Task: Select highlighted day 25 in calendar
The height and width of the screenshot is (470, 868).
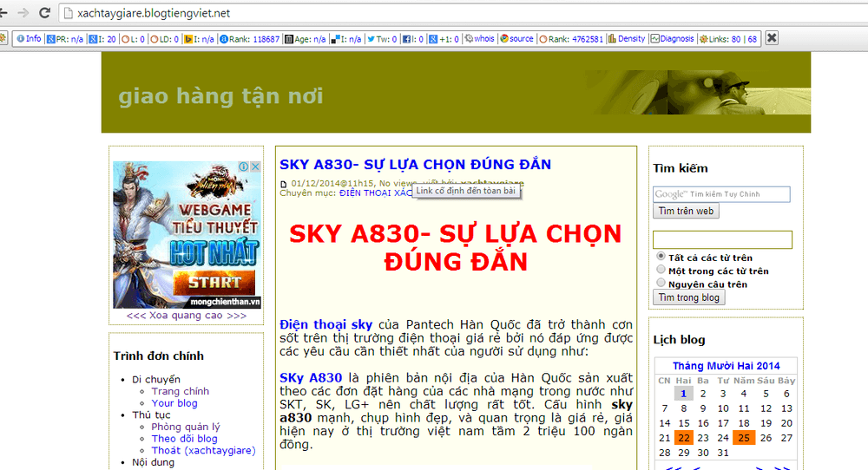Action: coord(744,438)
